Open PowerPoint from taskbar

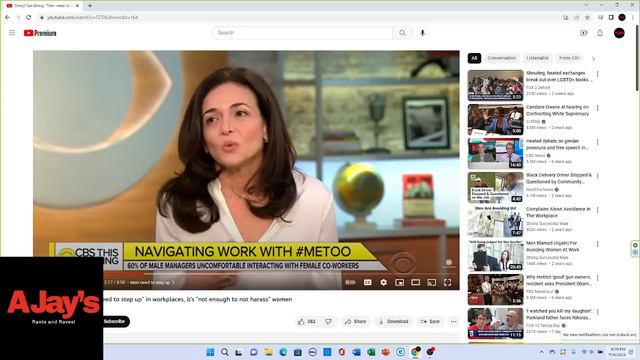click(x=386, y=352)
